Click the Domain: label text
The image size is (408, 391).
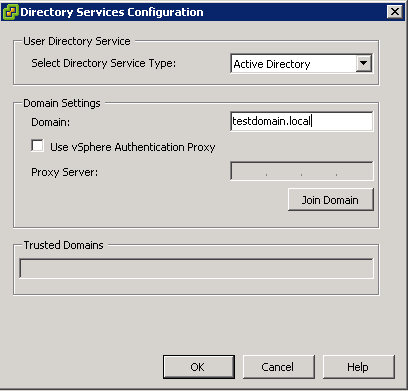51,122
